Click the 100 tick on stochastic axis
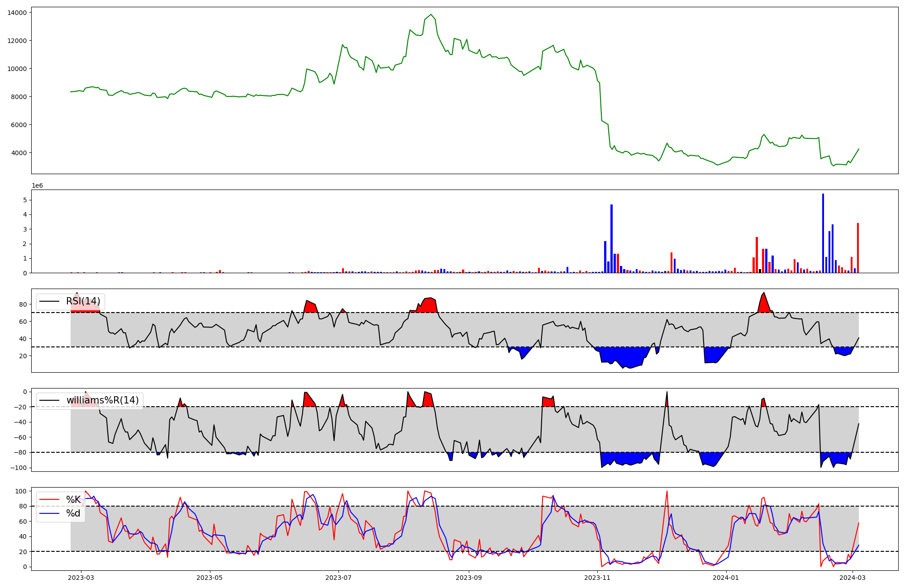 22,491
